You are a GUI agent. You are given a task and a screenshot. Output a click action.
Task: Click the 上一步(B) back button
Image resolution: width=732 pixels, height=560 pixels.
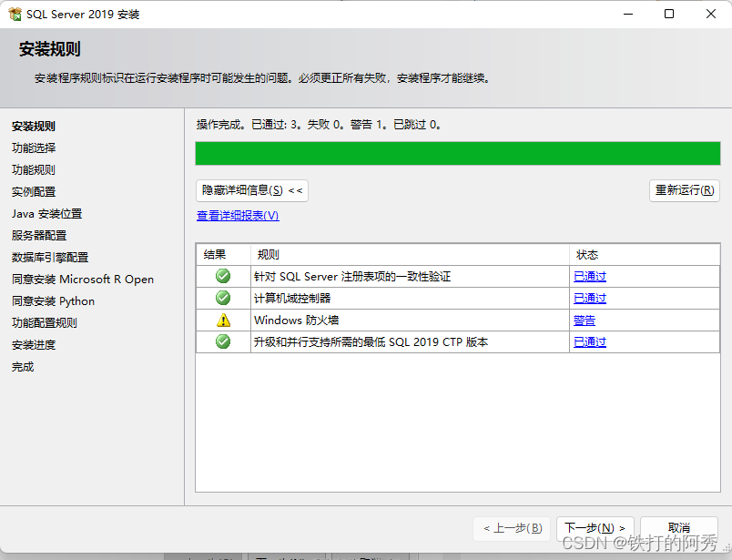tap(512, 528)
